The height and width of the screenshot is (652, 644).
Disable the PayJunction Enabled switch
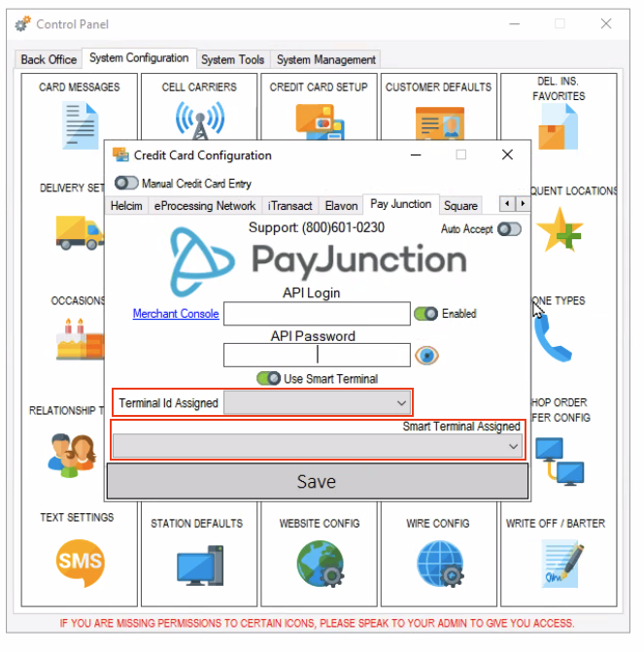point(425,313)
